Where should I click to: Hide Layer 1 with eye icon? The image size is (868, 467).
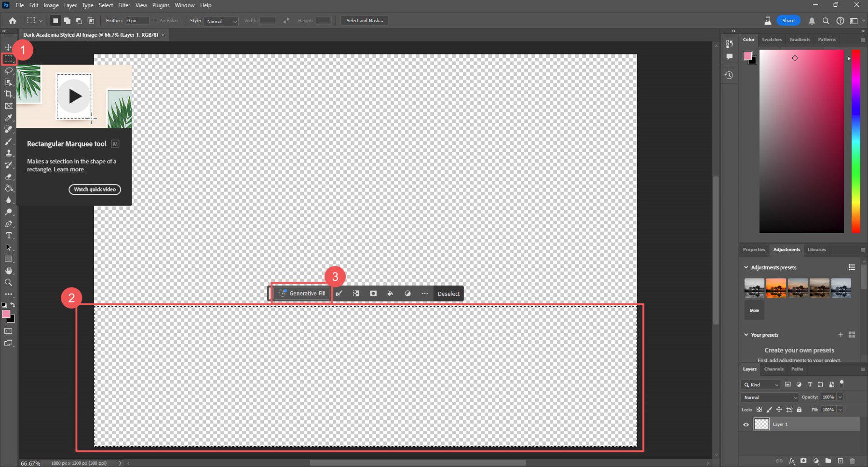tap(746, 425)
